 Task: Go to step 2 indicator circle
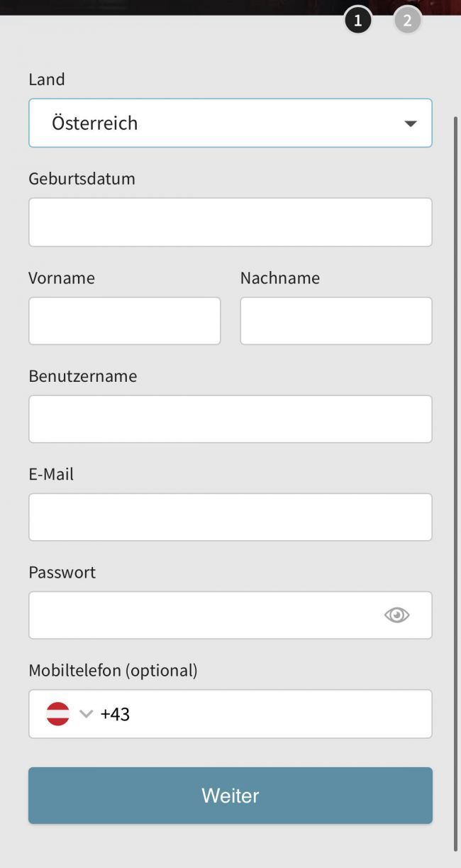407,21
